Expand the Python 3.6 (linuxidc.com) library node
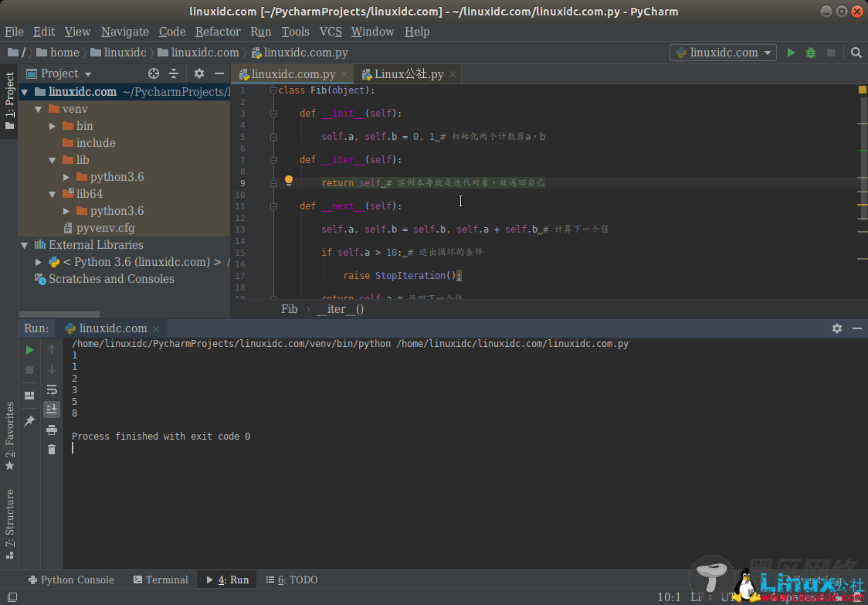The image size is (868, 605). click(38, 262)
